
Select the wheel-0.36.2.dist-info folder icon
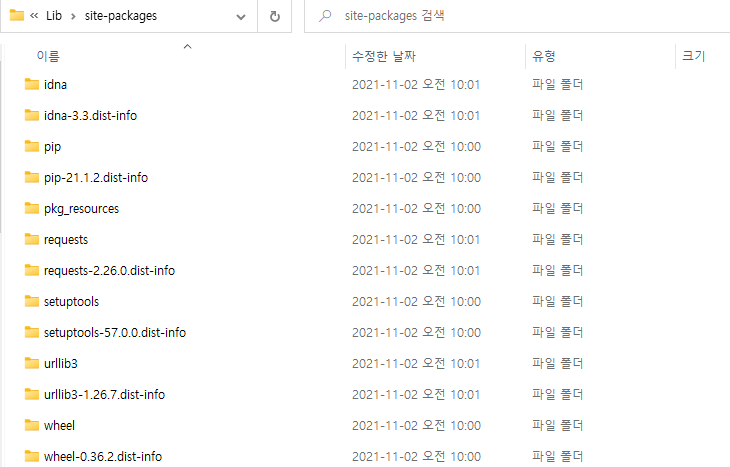tap(32, 456)
